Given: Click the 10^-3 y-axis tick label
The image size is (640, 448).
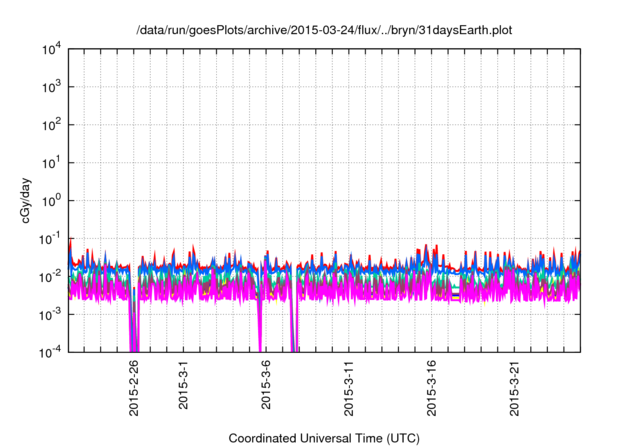Looking at the screenshot, I should (x=51, y=315).
